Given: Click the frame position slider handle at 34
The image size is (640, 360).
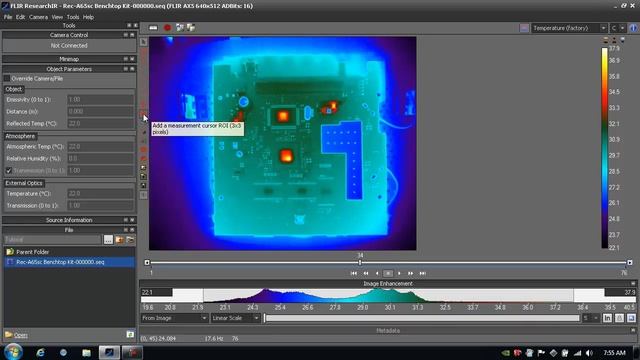Looking at the screenshot, I should click(x=360, y=262).
